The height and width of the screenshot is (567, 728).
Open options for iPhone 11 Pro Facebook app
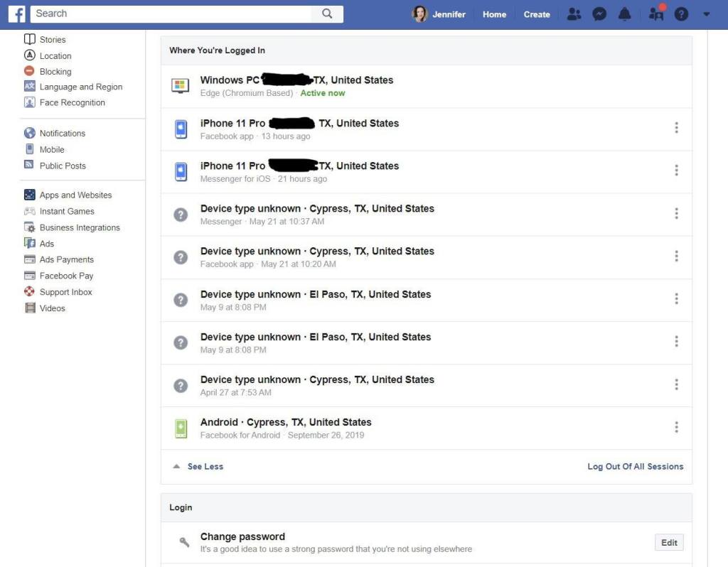click(x=676, y=128)
